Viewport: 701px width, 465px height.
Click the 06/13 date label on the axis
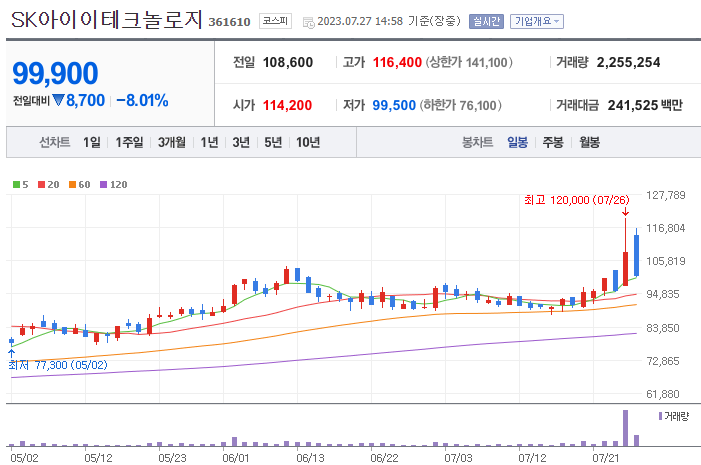click(x=310, y=458)
